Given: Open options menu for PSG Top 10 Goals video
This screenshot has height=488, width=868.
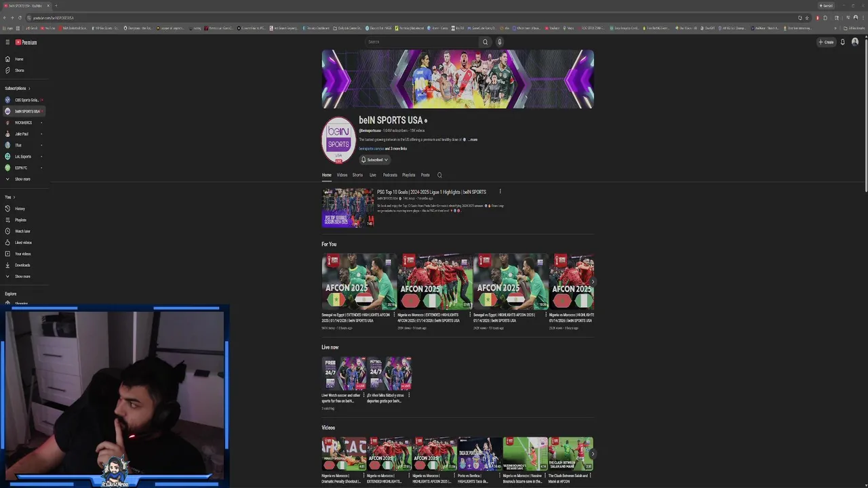Looking at the screenshot, I should tap(500, 192).
